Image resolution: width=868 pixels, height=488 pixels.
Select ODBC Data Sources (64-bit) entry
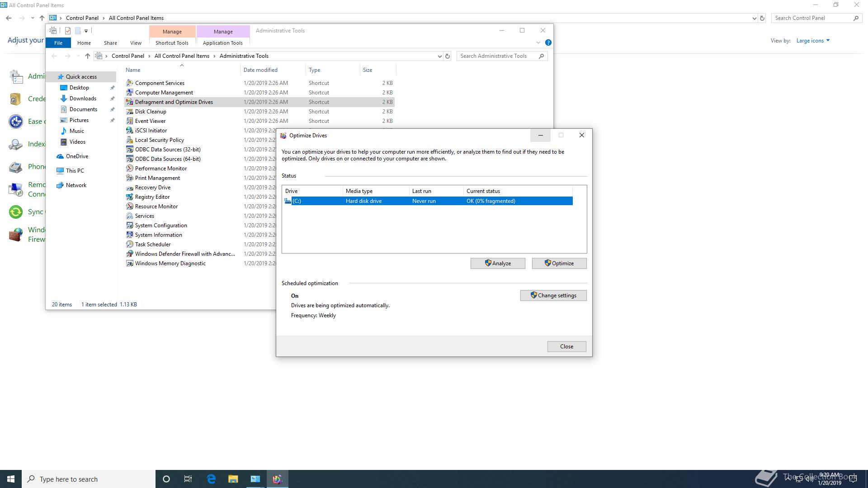(168, 159)
